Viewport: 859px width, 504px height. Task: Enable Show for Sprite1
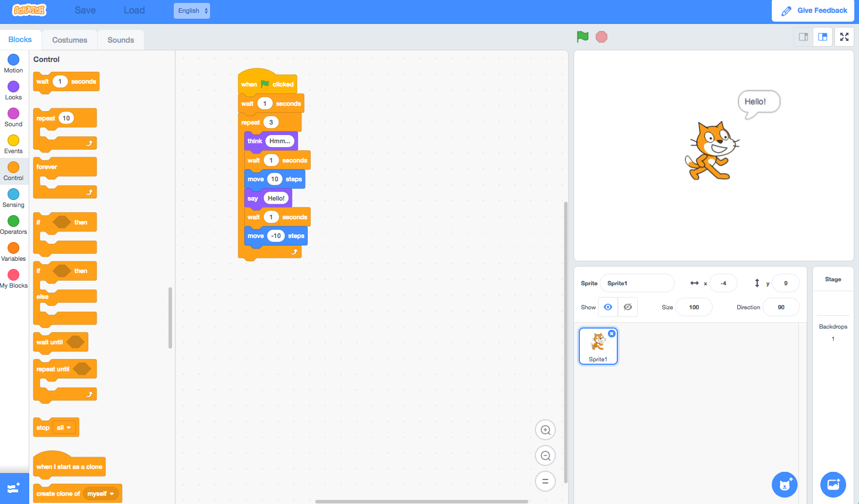(607, 306)
